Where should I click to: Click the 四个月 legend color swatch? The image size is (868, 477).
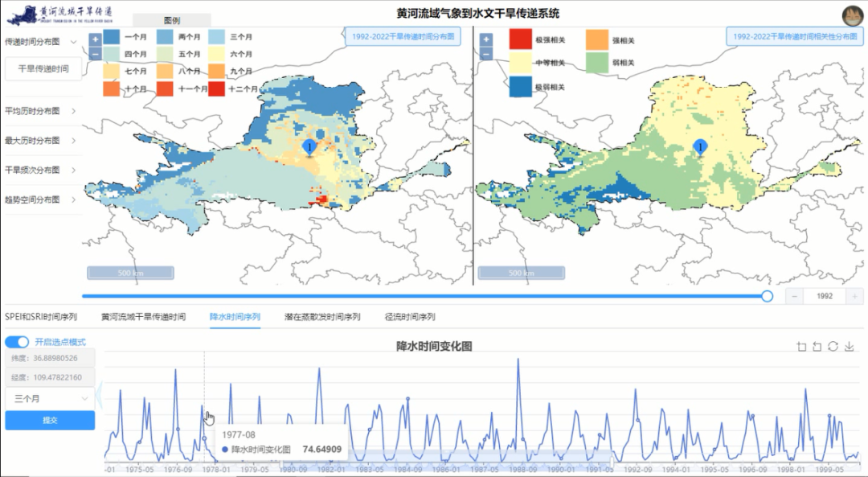111,54
